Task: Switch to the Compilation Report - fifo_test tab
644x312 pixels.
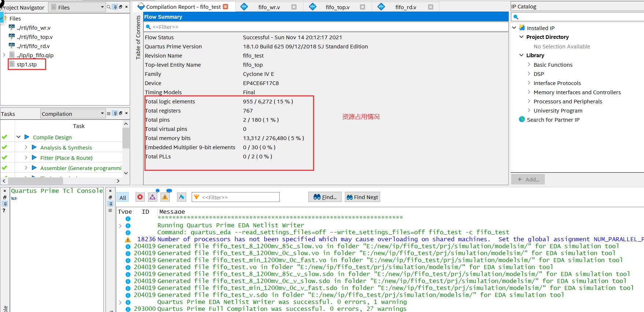Action: 183,7
